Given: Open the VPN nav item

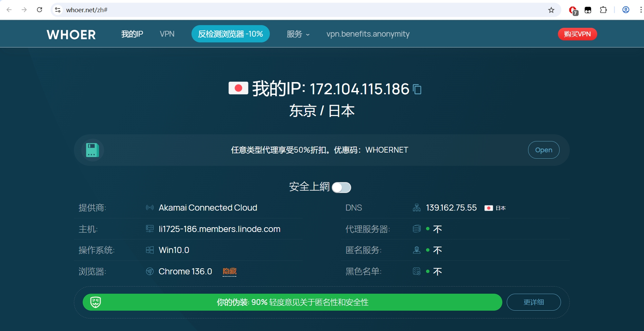Looking at the screenshot, I should pyautogui.click(x=167, y=34).
